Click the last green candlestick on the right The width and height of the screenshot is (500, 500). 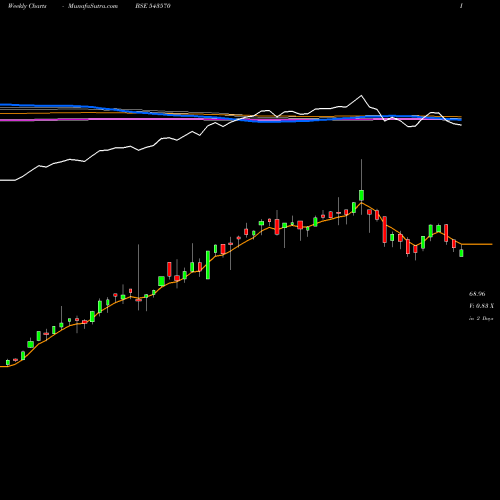(x=461, y=253)
